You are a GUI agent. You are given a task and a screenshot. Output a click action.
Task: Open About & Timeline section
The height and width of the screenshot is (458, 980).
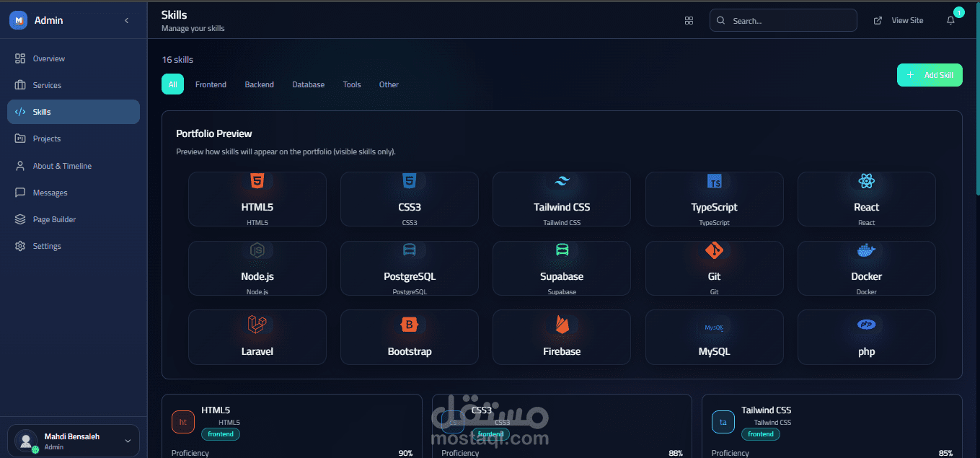pos(73,166)
